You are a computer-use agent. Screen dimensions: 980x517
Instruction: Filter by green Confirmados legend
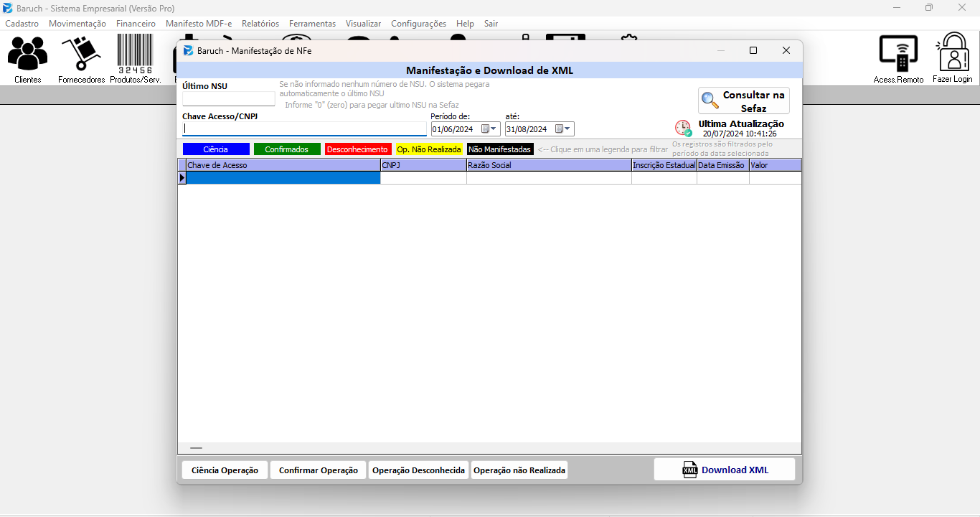tap(287, 149)
